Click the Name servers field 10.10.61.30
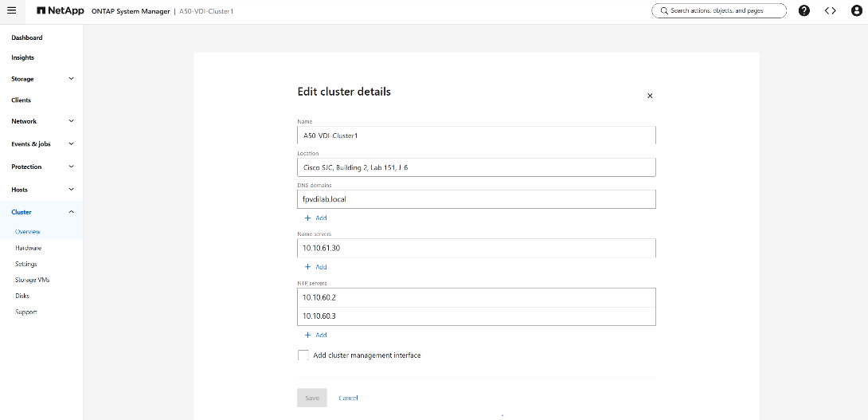This screenshot has height=420, width=868. (476, 248)
